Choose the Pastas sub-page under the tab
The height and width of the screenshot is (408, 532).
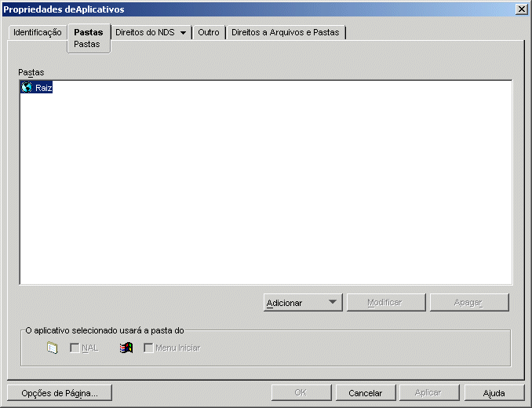tap(87, 45)
